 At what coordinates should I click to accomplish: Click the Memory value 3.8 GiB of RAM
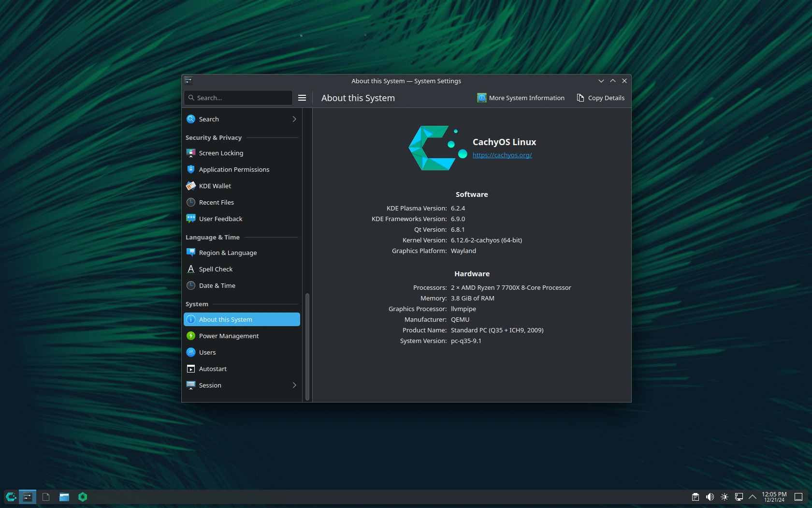473,298
